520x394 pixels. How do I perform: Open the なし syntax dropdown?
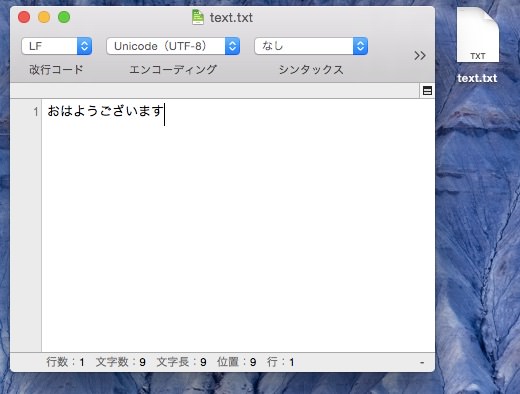click(x=311, y=46)
